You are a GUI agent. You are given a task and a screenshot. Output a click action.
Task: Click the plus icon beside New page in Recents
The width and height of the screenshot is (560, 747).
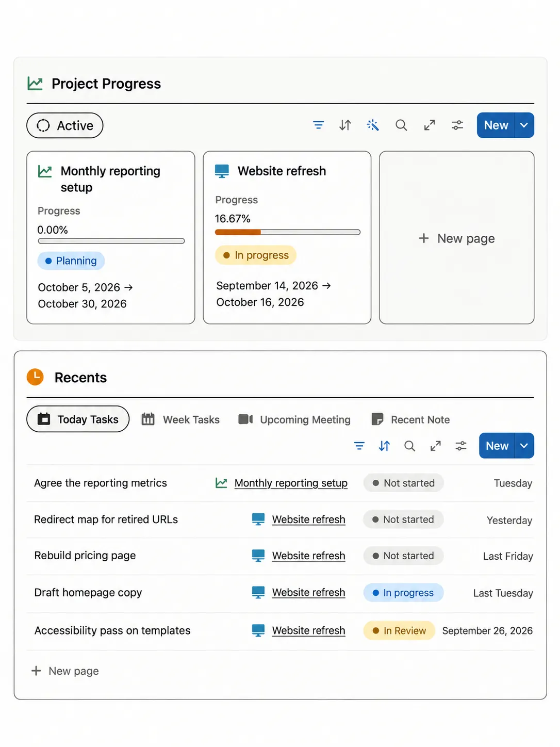point(36,671)
